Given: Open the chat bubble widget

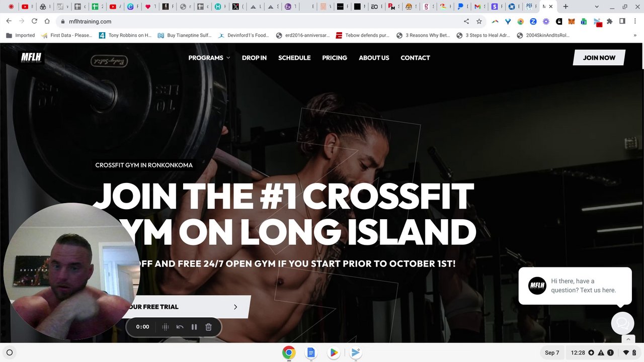Looking at the screenshot, I should [x=622, y=323].
